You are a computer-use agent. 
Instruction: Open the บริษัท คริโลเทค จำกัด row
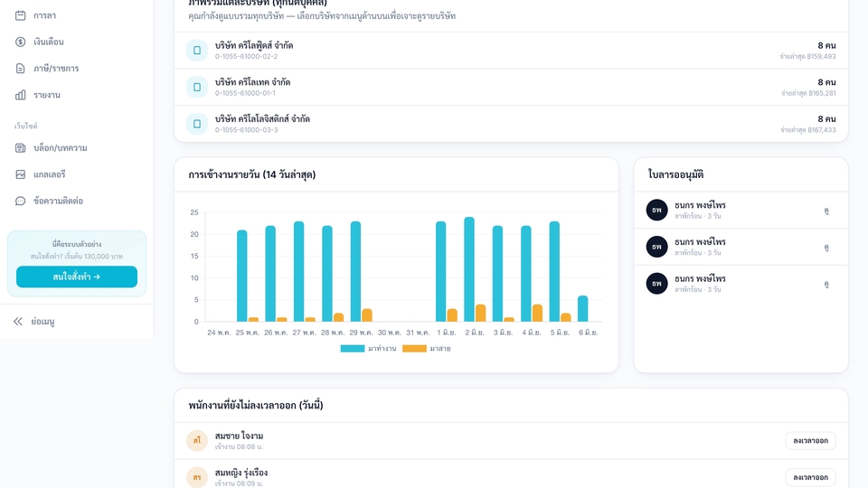pos(511,87)
